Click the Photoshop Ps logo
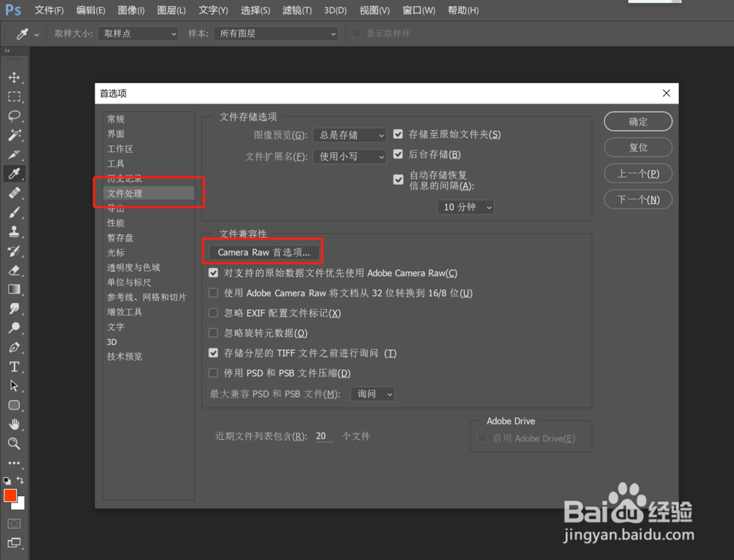The image size is (734, 560). click(x=13, y=10)
